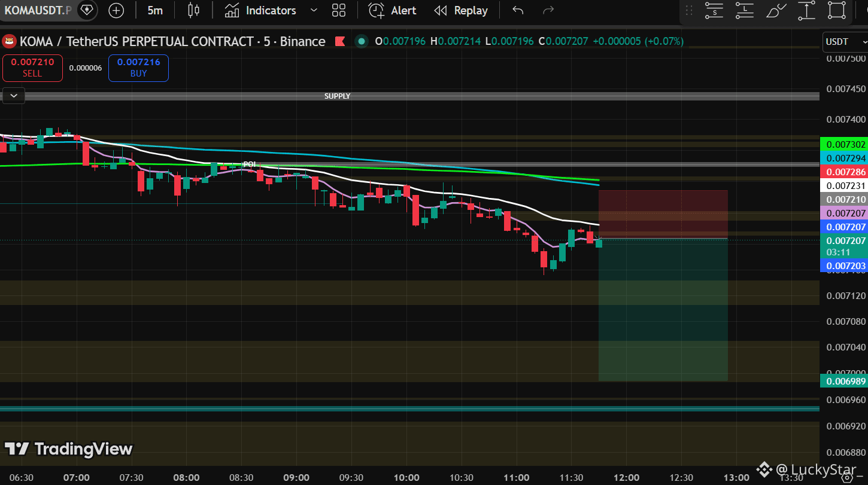This screenshot has width=868, height=485.
Task: Expand the Indicators favorites dropdown arrow
Action: 314,10
